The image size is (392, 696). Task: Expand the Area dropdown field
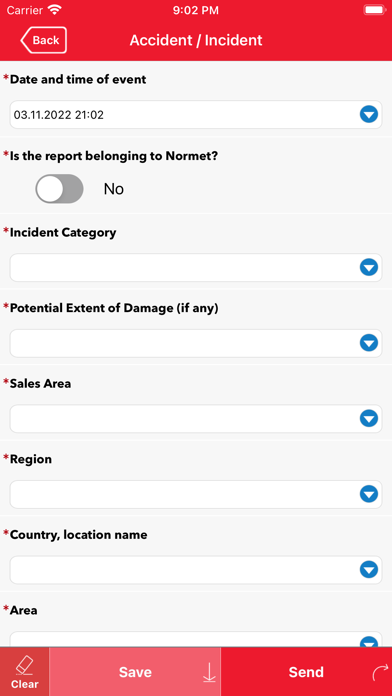coord(196,639)
